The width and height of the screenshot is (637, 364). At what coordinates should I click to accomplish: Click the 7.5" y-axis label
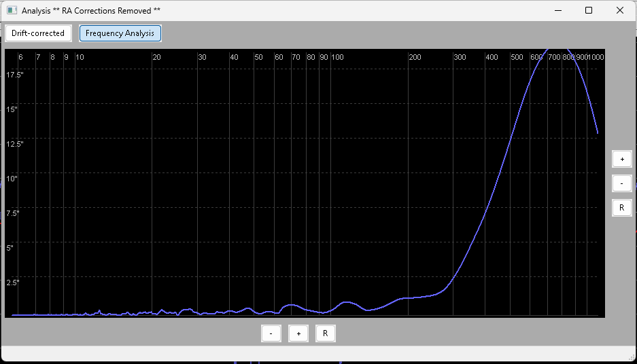(x=13, y=213)
